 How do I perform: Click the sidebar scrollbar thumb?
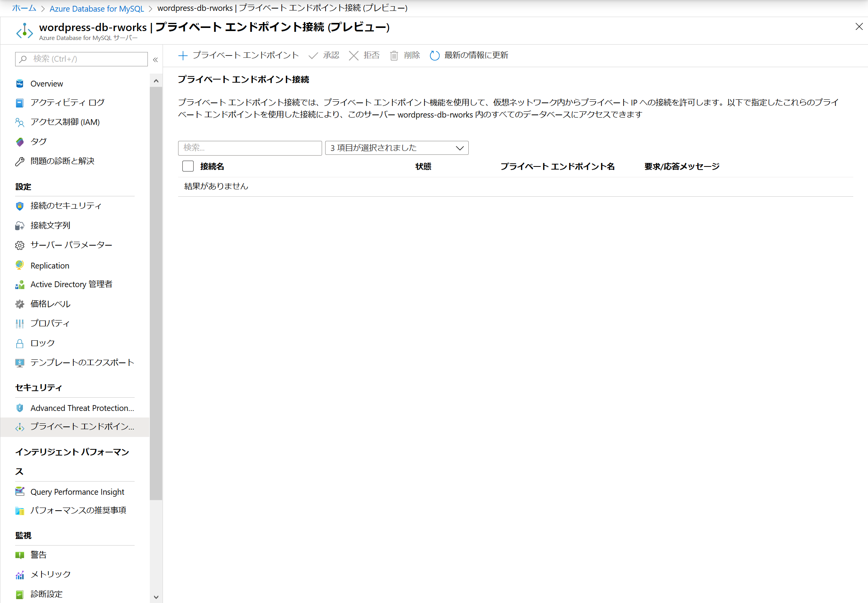tap(156, 293)
